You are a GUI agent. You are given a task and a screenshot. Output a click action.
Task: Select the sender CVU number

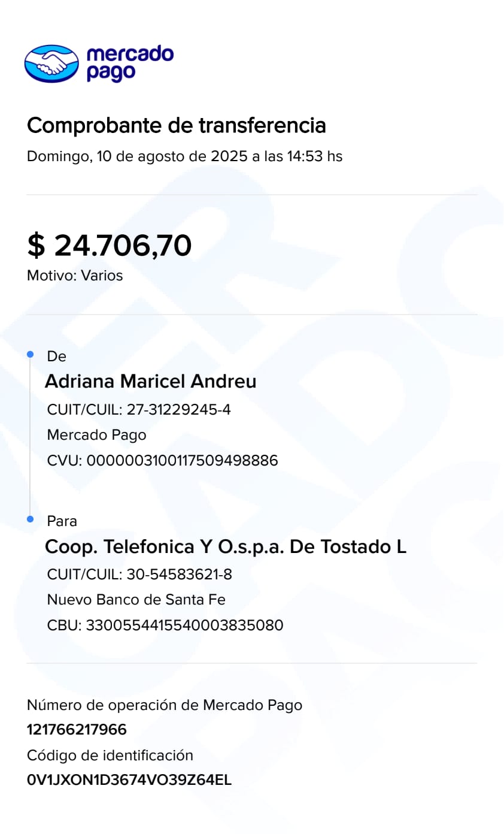pos(182,461)
